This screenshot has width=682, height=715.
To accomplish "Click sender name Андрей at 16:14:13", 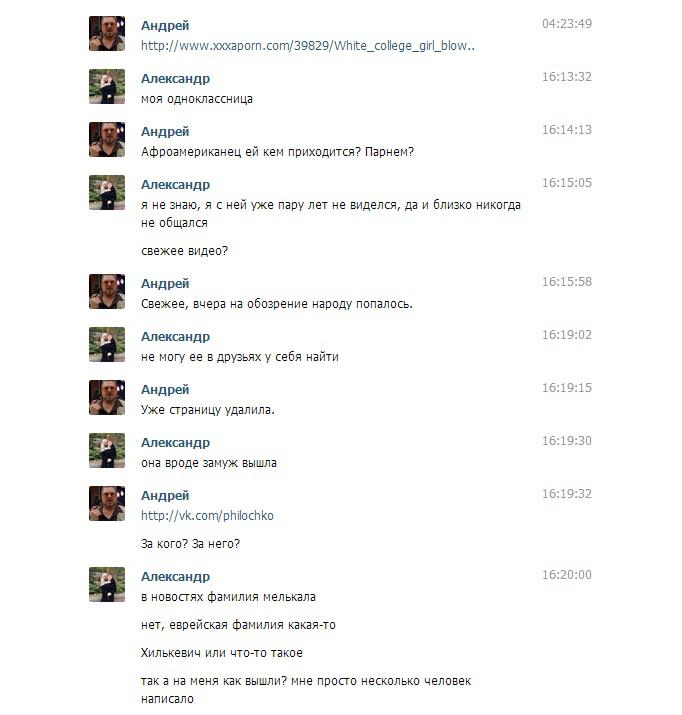I will 165,131.
